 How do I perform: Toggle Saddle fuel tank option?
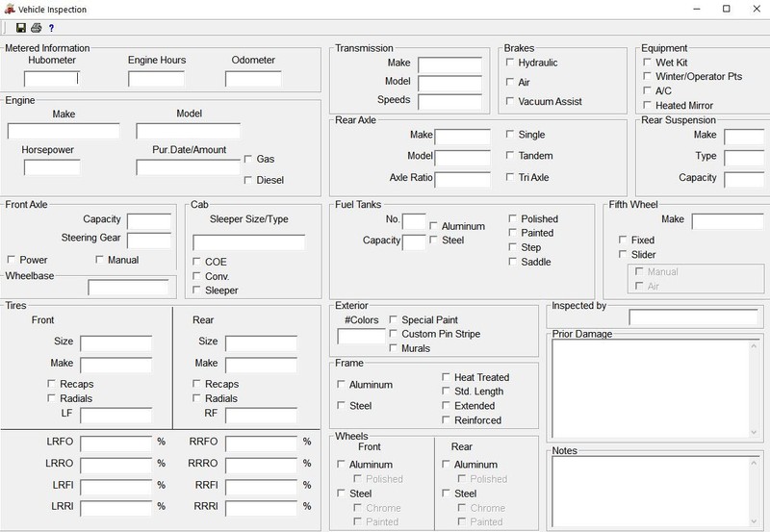(513, 262)
